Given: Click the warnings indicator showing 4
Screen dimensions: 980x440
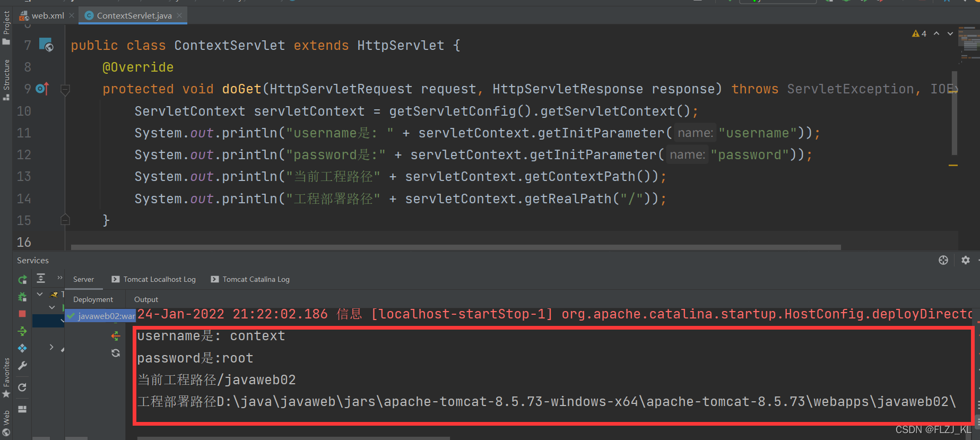Looking at the screenshot, I should click(x=919, y=33).
